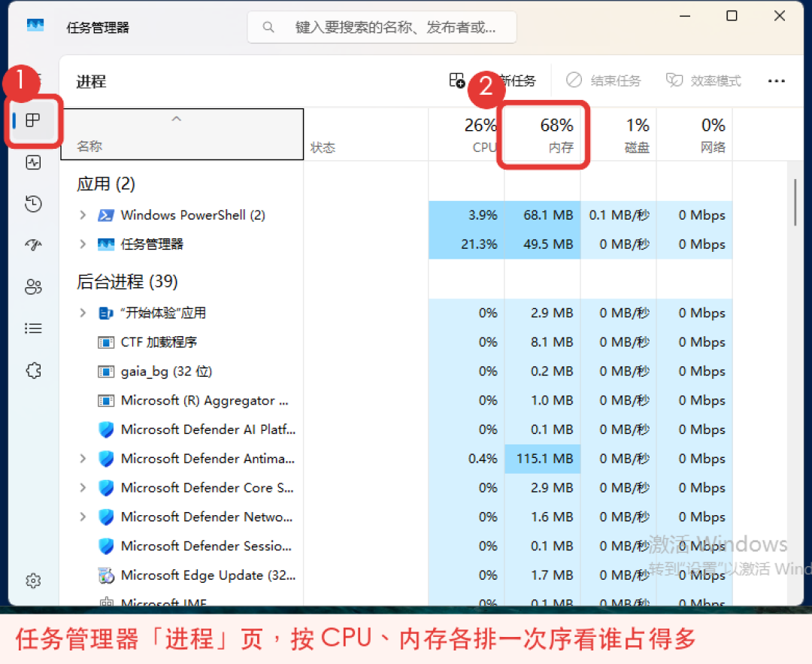Screen dimensions: 812x664
Task: Open the Users page icon
Action: [33, 287]
